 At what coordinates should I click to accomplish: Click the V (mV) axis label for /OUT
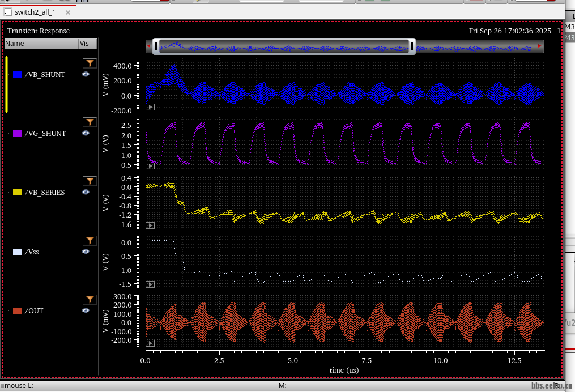click(105, 321)
